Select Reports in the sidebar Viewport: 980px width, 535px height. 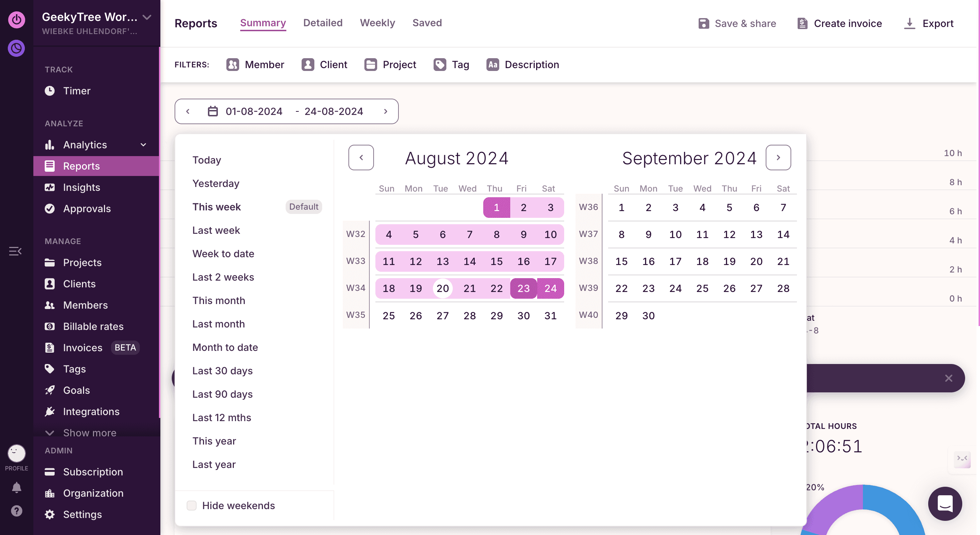pyautogui.click(x=96, y=166)
